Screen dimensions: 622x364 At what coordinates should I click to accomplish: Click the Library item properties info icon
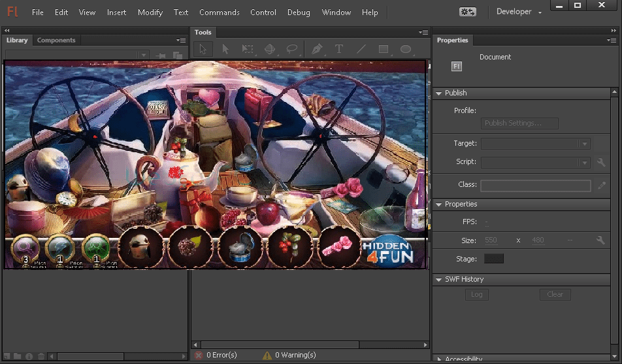tap(29, 356)
